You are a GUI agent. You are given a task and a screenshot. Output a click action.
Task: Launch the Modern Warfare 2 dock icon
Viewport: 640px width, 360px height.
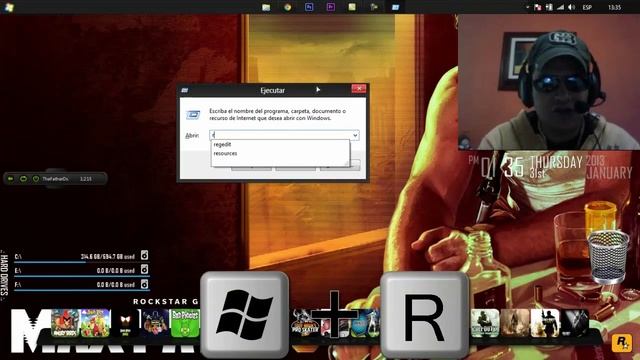[515, 323]
